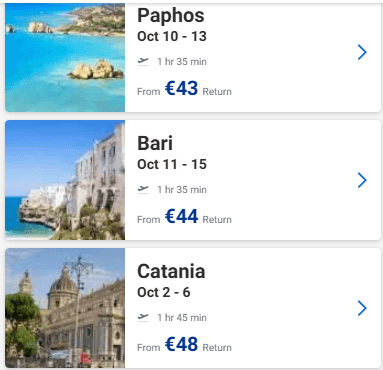Select the Paphos destination title
The image size is (383, 370).
171,16
